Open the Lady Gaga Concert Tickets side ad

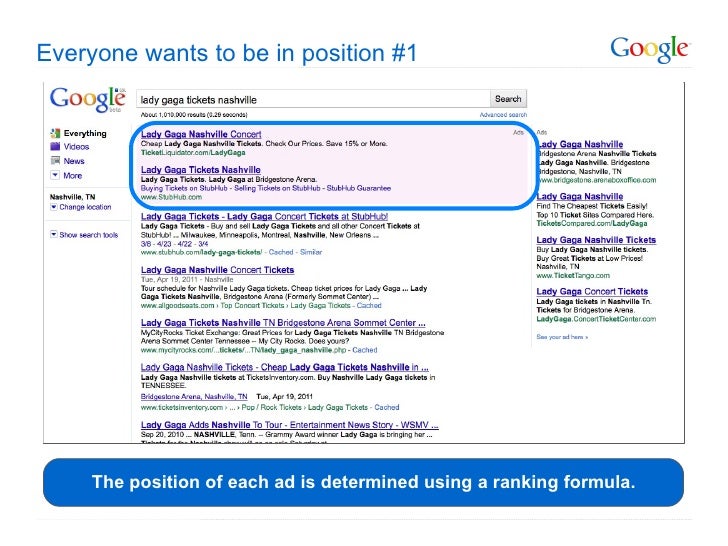point(592,292)
